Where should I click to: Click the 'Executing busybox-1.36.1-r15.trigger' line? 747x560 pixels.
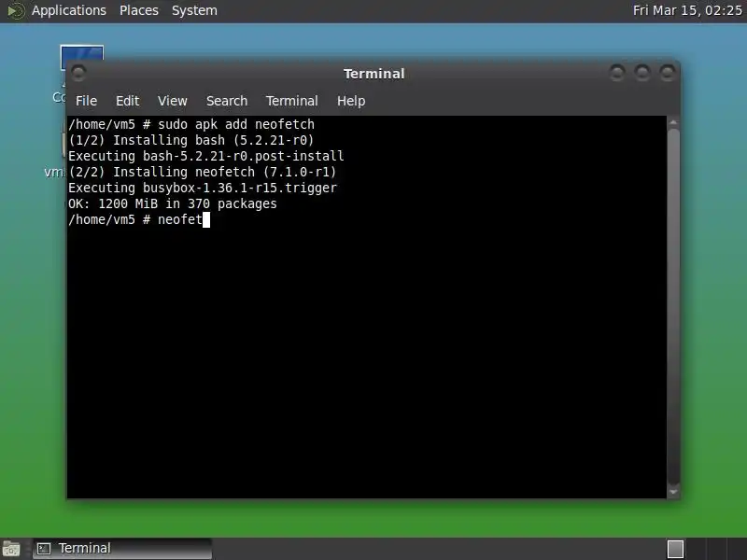coord(203,189)
